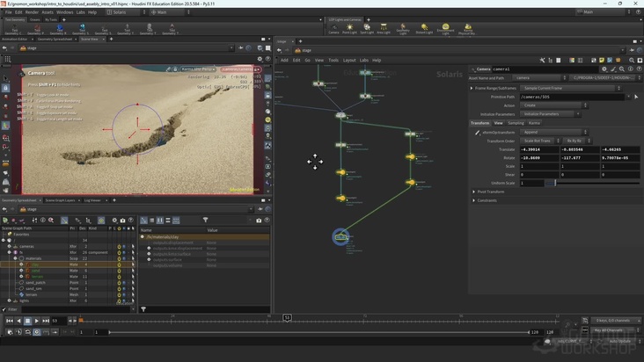
Task: Click the network editor wrench tools icon
Action: [542, 61]
